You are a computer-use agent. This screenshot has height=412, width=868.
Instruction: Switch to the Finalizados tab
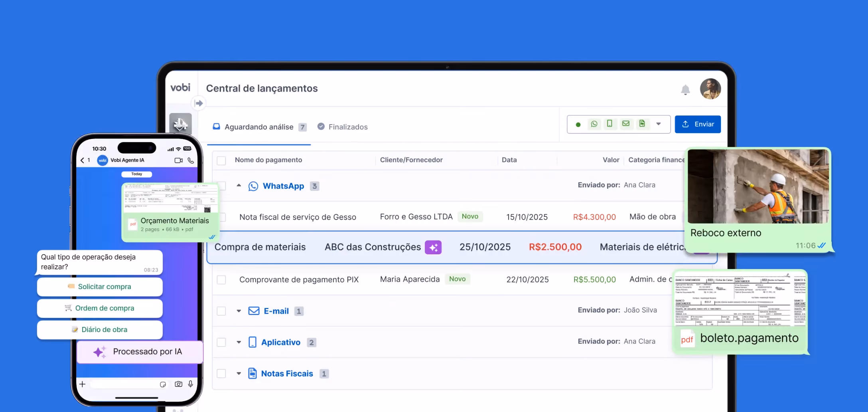(x=343, y=127)
